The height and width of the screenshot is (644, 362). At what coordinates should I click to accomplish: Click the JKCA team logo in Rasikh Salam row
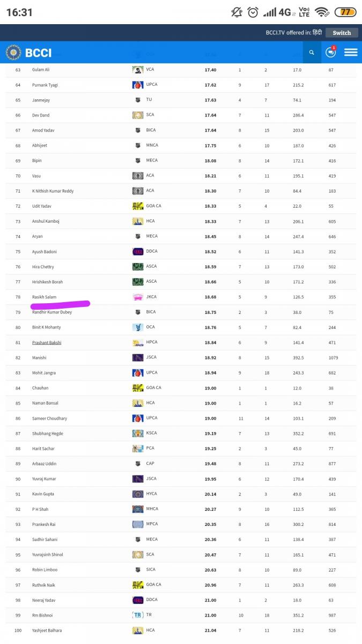point(138,297)
